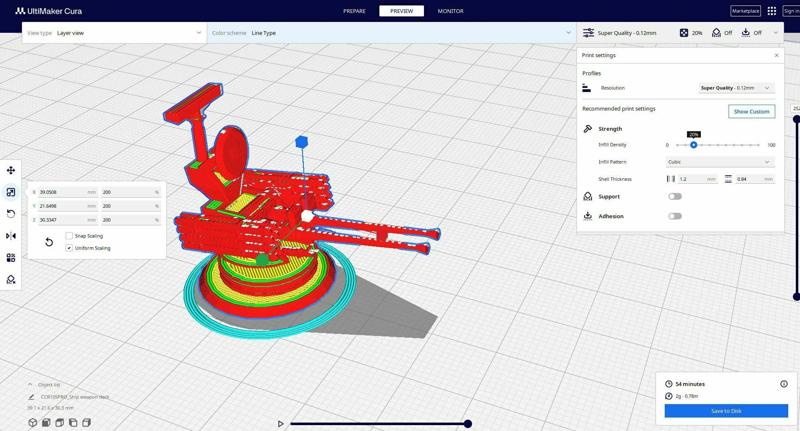Click the Show Custom button
The width and height of the screenshot is (800, 431).
point(752,112)
